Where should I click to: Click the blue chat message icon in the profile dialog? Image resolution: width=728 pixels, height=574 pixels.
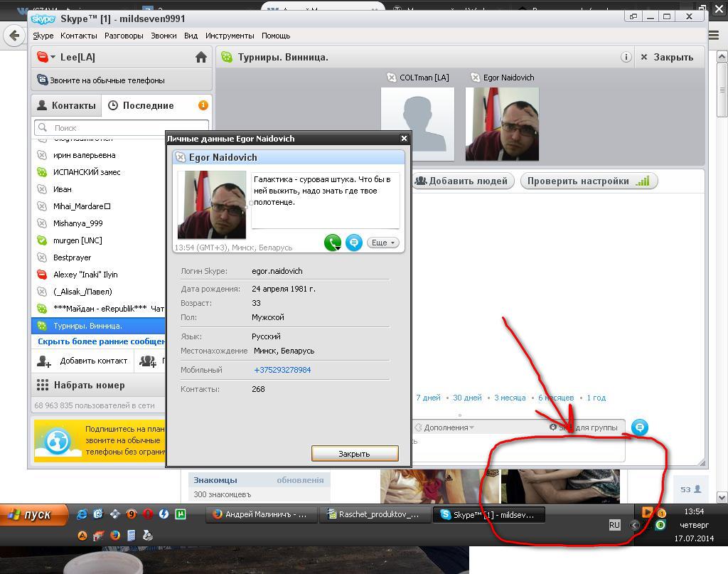click(x=354, y=243)
